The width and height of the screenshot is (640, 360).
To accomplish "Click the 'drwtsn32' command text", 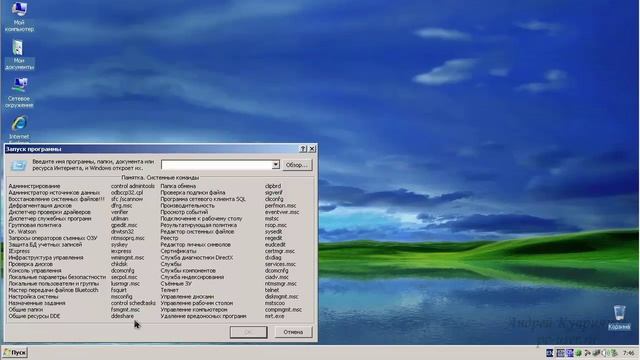I will click(x=122, y=231).
